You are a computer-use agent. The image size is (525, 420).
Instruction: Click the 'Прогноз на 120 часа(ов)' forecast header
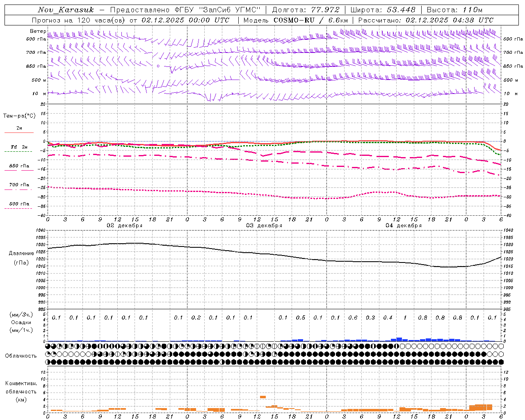[x=78, y=20]
